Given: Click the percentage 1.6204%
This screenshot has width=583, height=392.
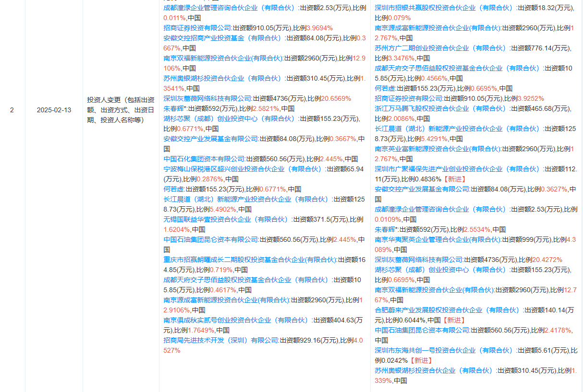Looking at the screenshot, I should (177, 229).
